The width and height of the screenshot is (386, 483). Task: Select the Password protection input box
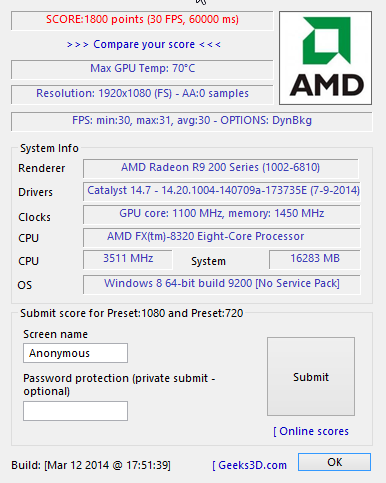pyautogui.click(x=75, y=411)
